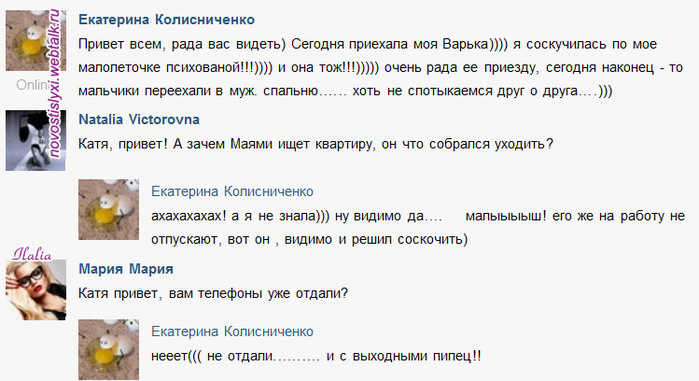Open the top Екатерина Колисниченко egg avatar
This screenshot has width=699, height=381.
36,40
